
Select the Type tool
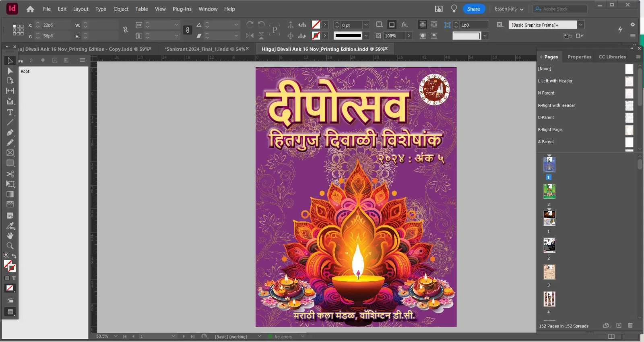click(10, 112)
